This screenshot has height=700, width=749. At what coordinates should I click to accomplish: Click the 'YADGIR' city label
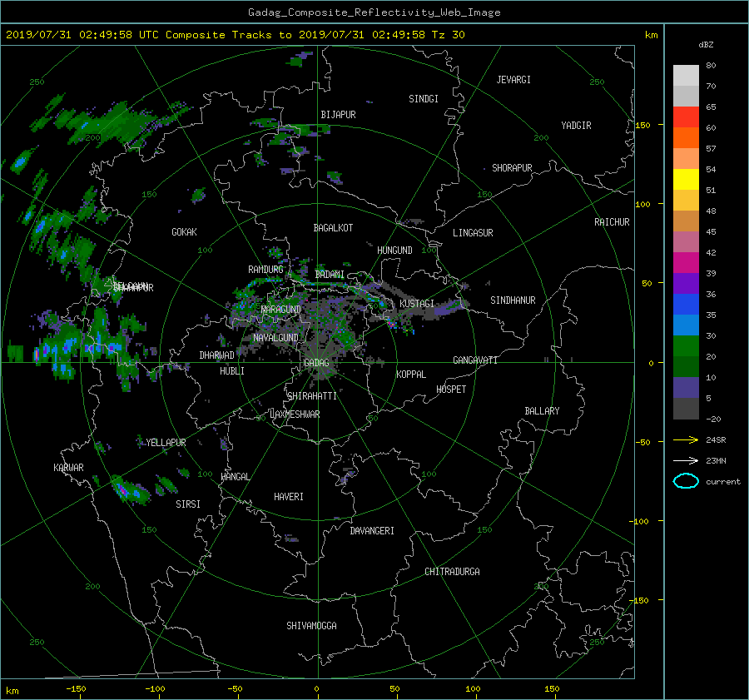[576, 126]
